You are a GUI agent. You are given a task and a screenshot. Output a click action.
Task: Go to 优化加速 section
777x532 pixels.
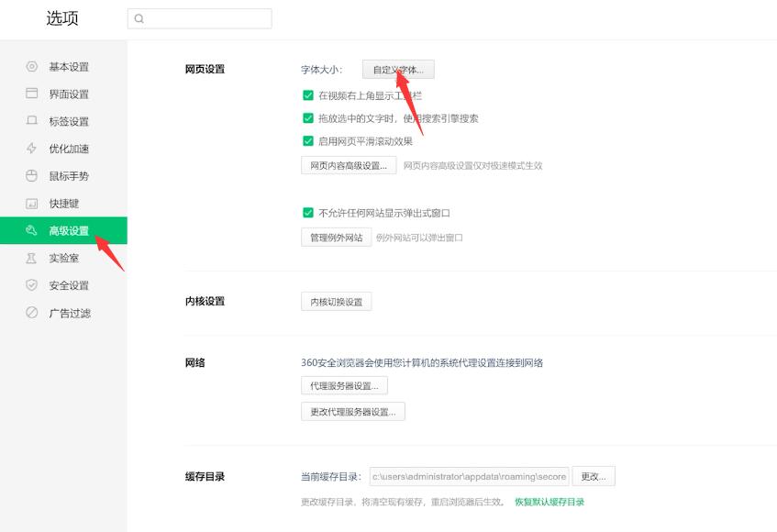[63, 148]
